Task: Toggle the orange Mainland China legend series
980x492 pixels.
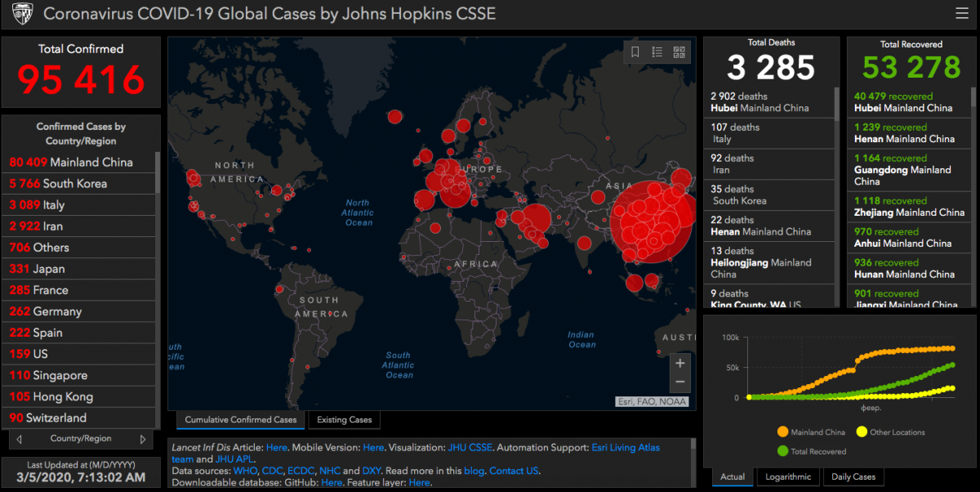Action: [x=813, y=432]
